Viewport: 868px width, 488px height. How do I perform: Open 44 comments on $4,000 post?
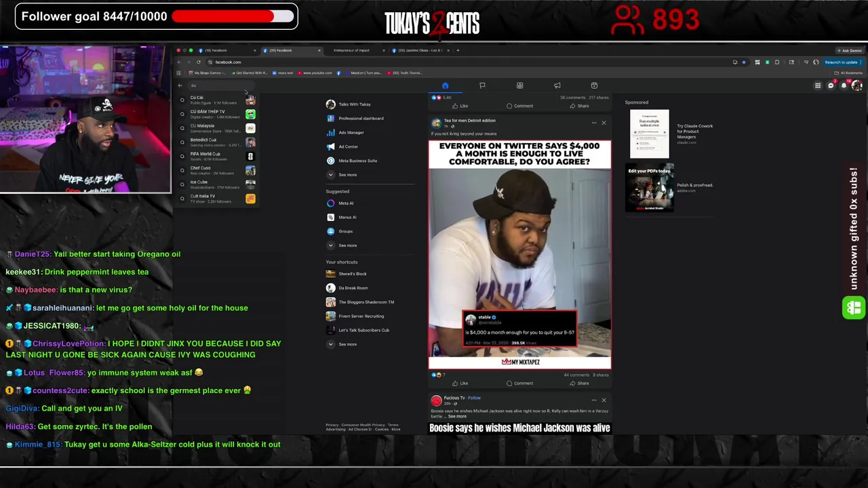(x=576, y=375)
